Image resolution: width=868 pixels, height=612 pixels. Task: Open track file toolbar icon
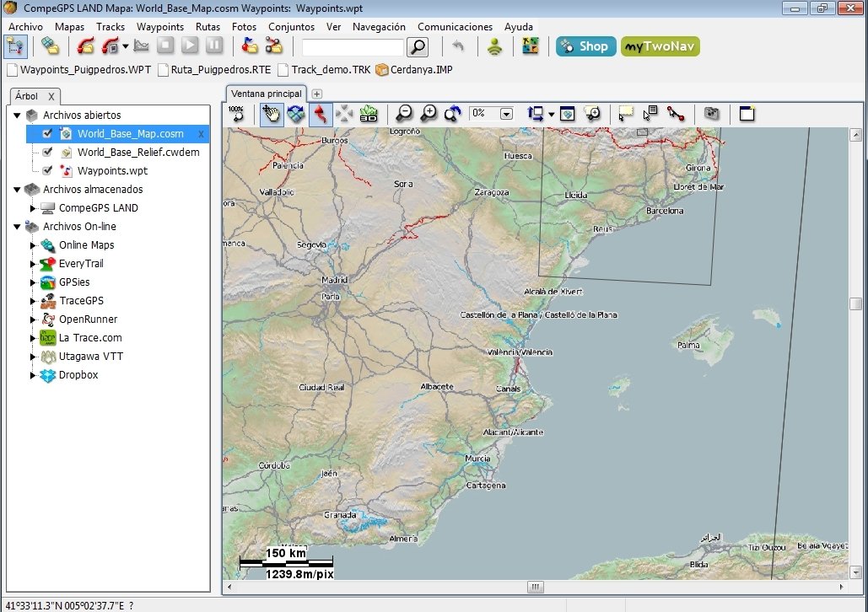(85, 46)
